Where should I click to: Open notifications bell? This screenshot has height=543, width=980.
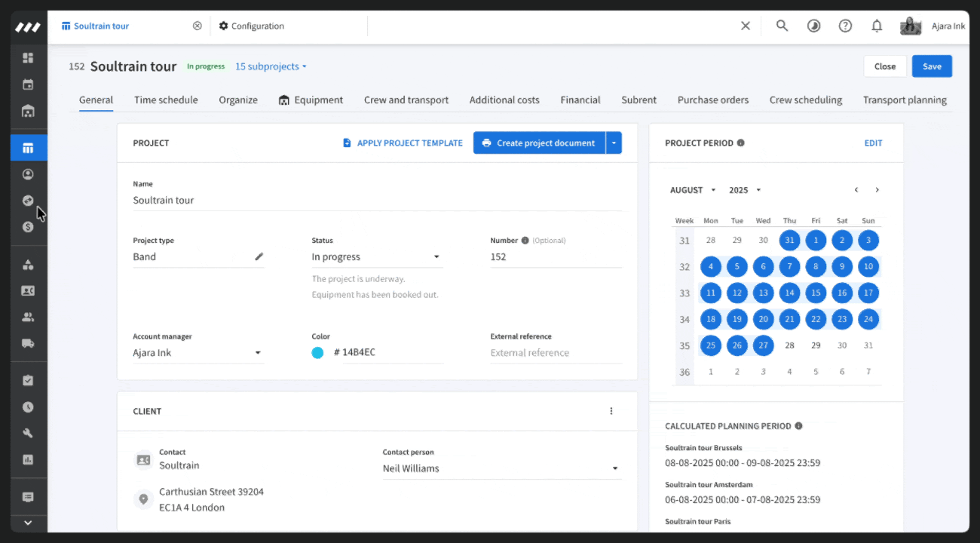(x=877, y=26)
